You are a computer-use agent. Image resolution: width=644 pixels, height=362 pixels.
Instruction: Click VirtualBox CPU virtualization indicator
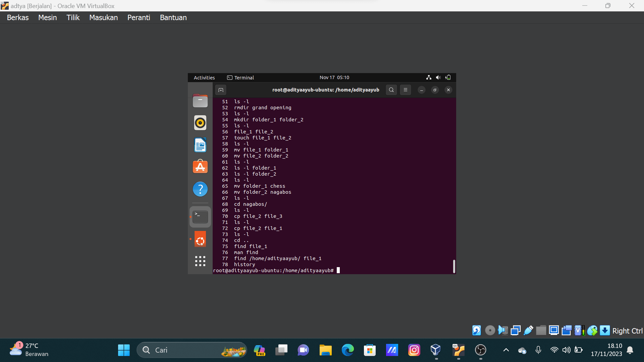(x=579, y=330)
